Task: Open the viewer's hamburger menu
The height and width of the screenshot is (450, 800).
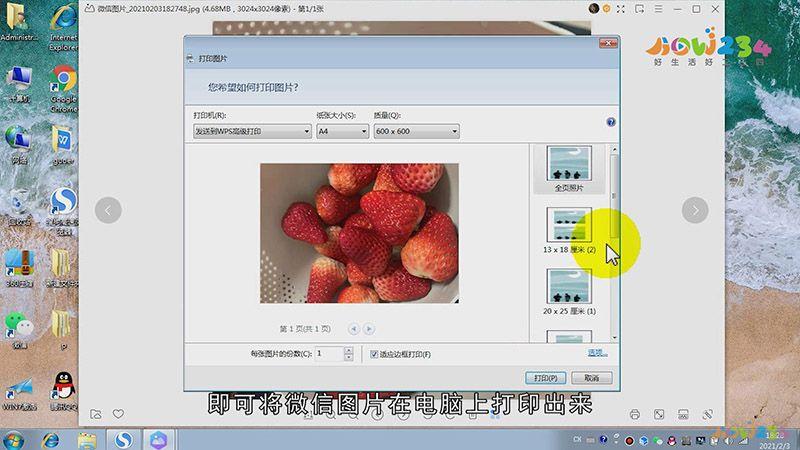Action: click(x=659, y=9)
